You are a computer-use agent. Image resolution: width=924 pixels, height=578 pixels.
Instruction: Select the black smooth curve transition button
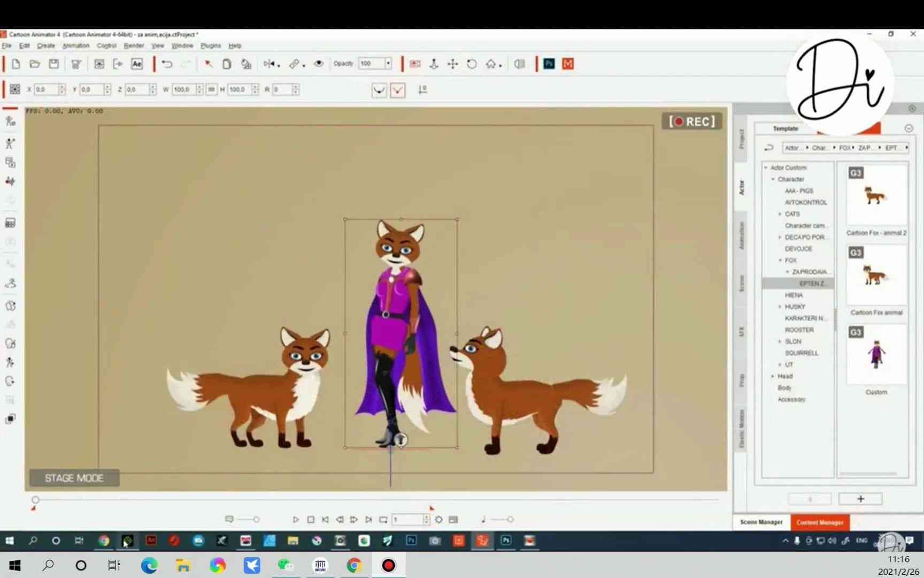tap(379, 90)
